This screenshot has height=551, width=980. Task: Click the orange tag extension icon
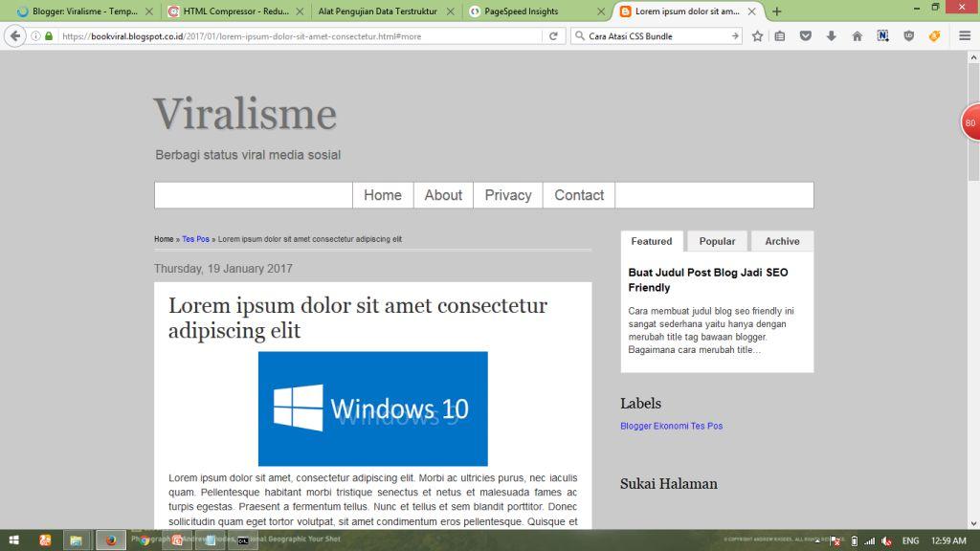pos(934,36)
